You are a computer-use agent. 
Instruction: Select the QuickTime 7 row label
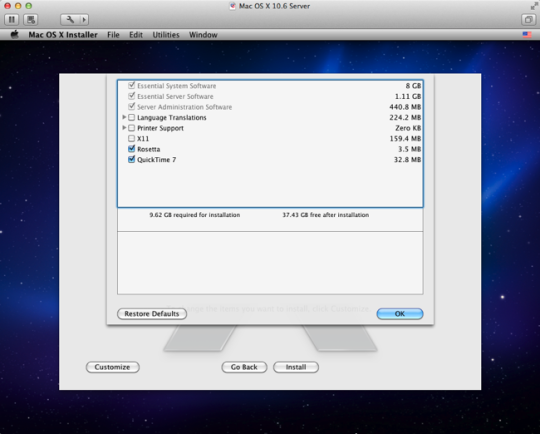click(157, 160)
